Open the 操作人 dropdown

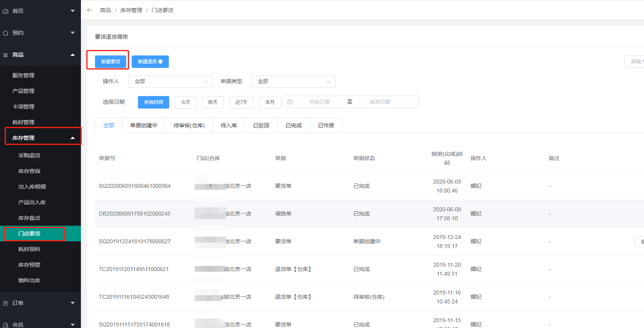point(170,81)
